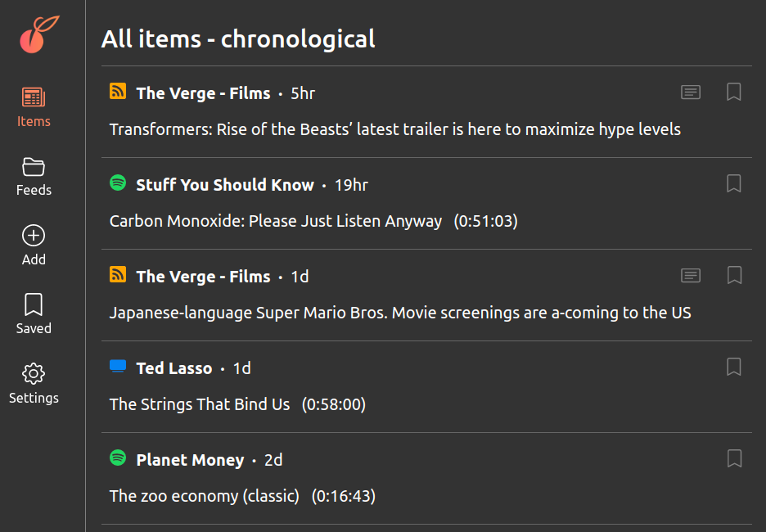Go to the Saved bookmarks page
This screenshot has width=766, height=532.
click(x=34, y=314)
